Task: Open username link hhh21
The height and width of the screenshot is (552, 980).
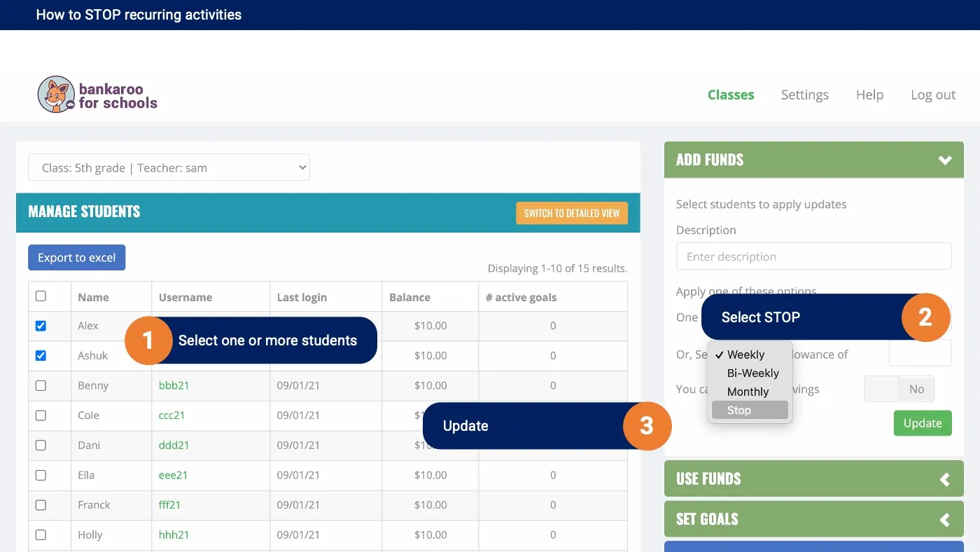Action: (x=174, y=534)
